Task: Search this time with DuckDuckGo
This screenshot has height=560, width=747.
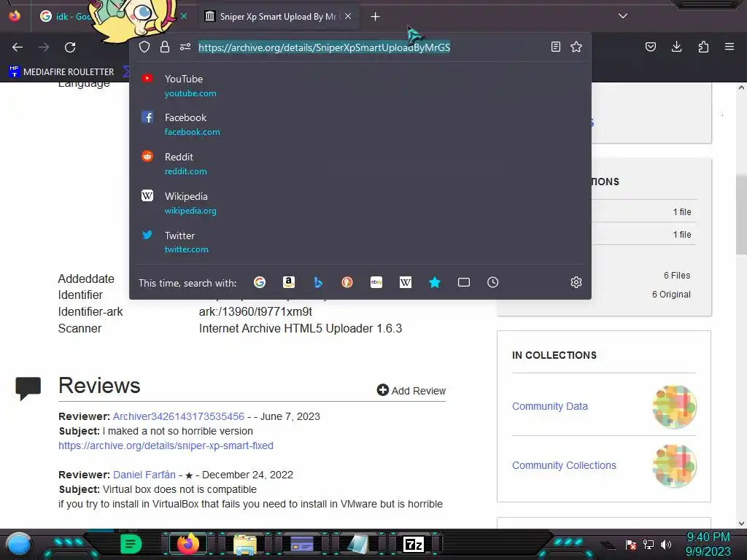Action: [347, 282]
